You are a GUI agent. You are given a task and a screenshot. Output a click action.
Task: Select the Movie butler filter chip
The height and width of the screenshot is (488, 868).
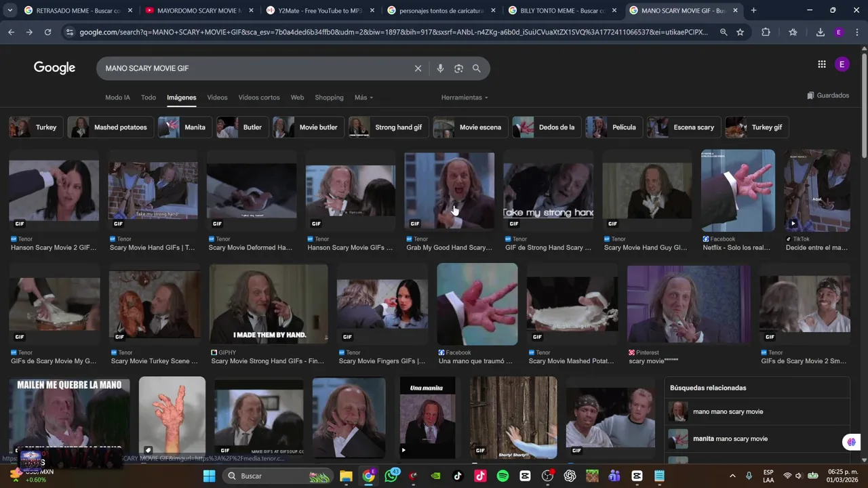click(309, 127)
